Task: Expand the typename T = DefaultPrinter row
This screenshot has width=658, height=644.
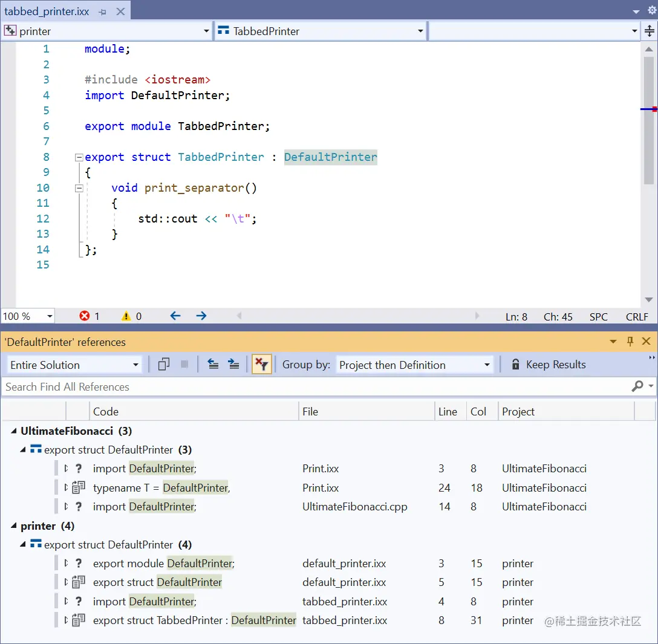Action: pyautogui.click(x=66, y=487)
